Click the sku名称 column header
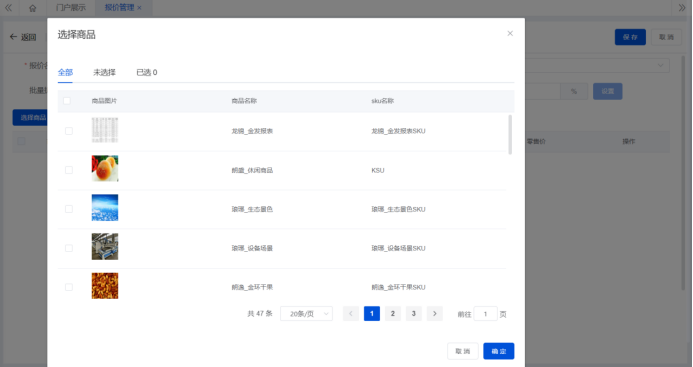The width and height of the screenshot is (693, 367). 383,101
